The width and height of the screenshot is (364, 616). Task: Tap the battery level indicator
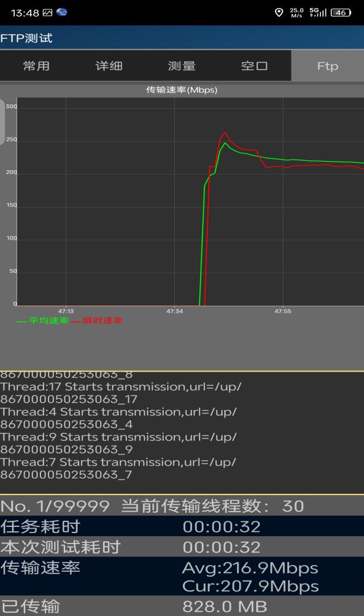click(341, 12)
